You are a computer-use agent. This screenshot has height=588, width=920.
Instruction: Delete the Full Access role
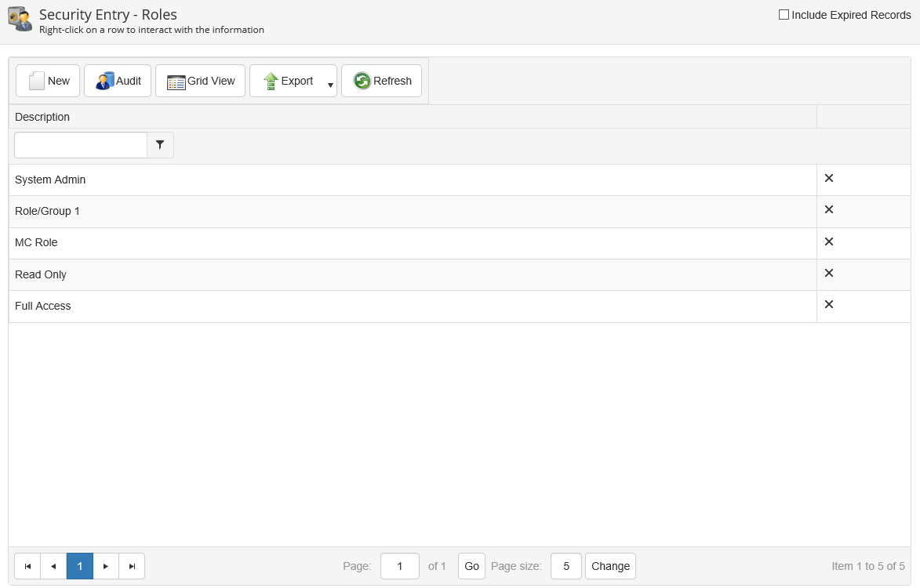[x=828, y=304]
